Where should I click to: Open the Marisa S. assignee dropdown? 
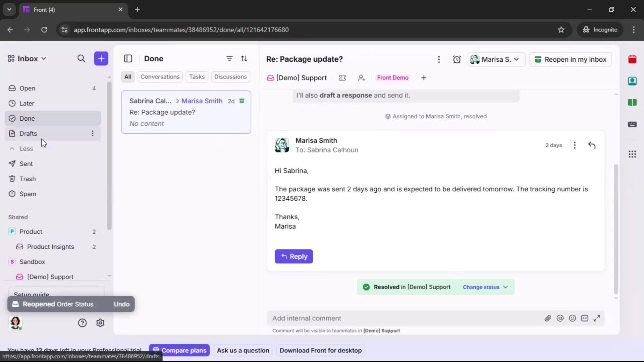496,59
